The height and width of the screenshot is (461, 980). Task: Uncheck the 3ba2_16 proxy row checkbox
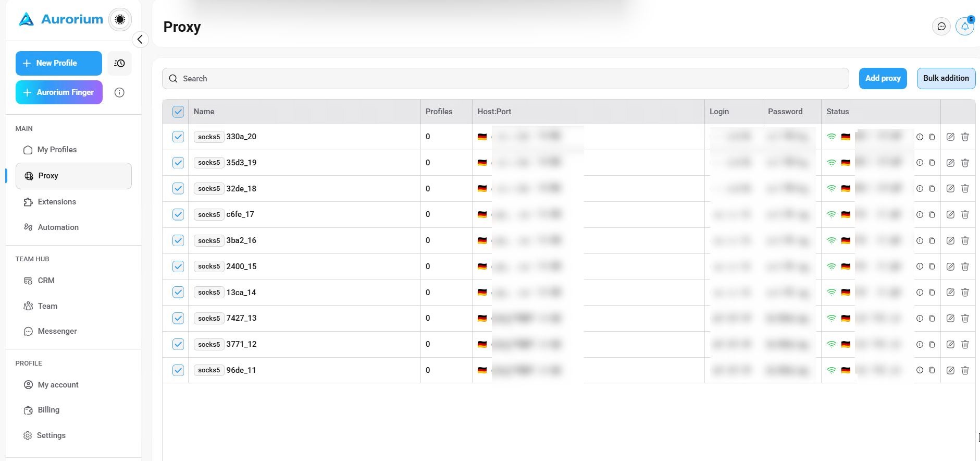click(178, 240)
